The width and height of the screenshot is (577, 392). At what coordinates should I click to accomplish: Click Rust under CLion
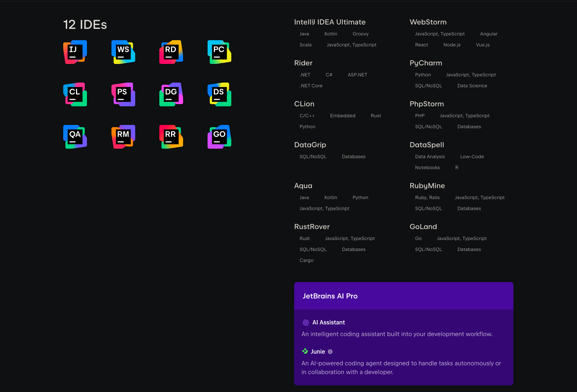376,116
